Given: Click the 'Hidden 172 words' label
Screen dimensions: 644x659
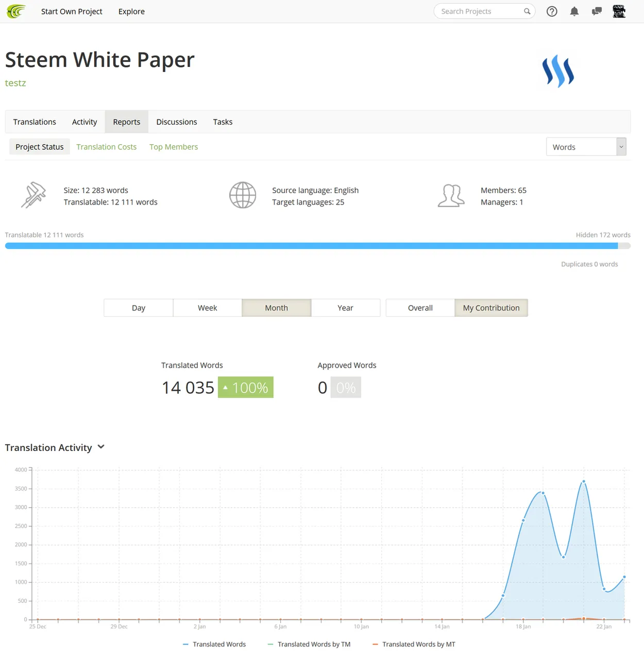Looking at the screenshot, I should [x=603, y=235].
